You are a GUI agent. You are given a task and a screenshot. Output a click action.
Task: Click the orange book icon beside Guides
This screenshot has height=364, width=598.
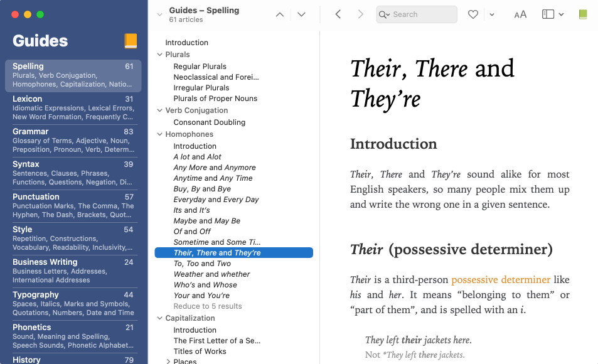(x=131, y=41)
